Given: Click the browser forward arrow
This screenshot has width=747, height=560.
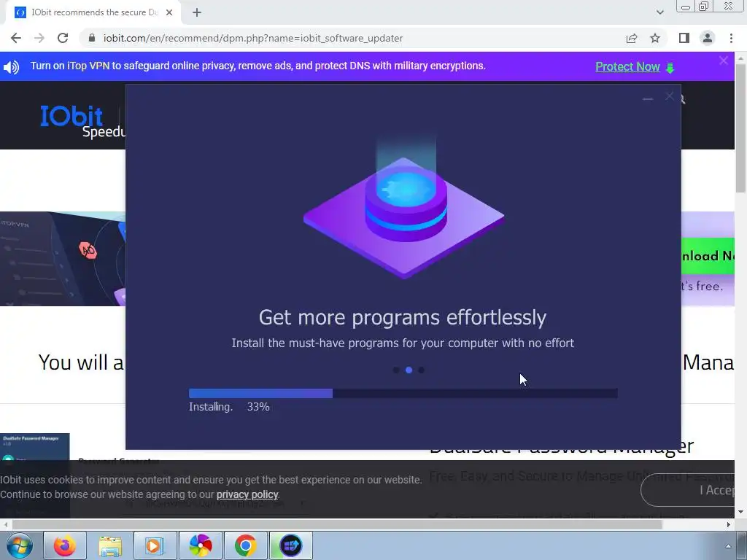Looking at the screenshot, I should coord(39,38).
